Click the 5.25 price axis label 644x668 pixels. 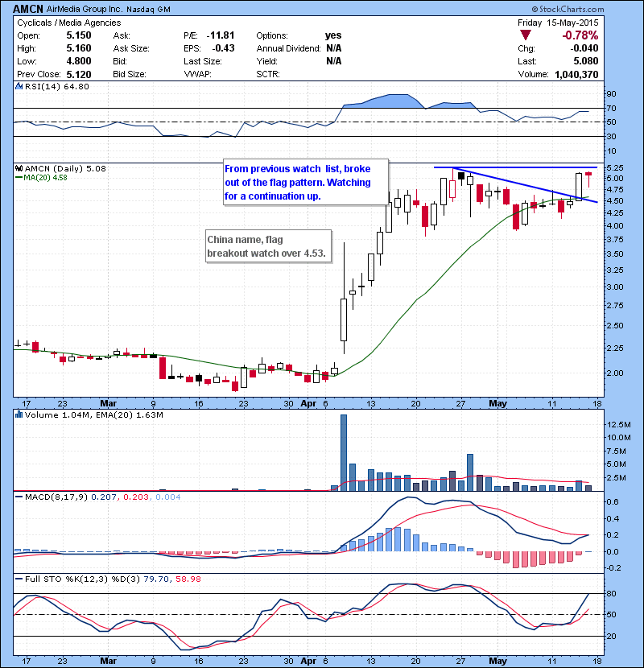point(615,167)
